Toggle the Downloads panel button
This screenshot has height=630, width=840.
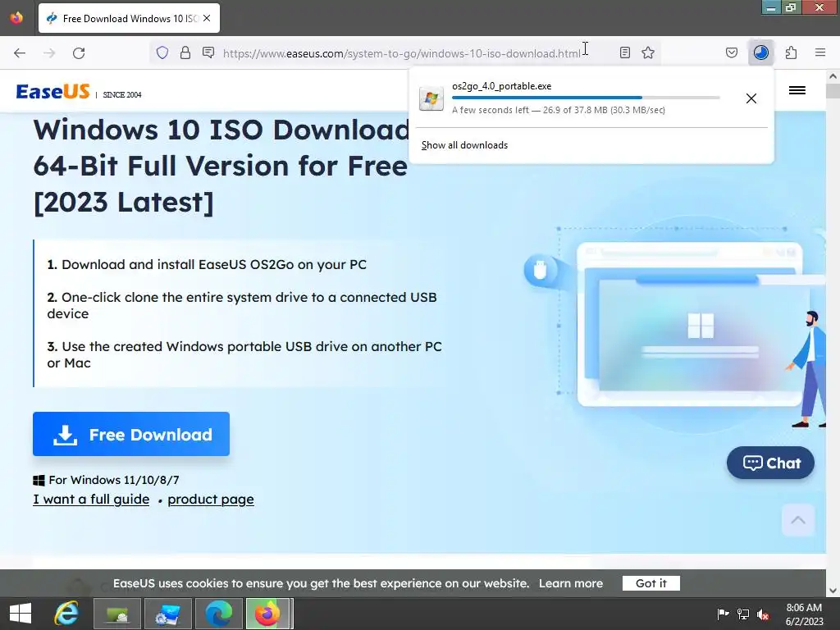[x=760, y=52]
